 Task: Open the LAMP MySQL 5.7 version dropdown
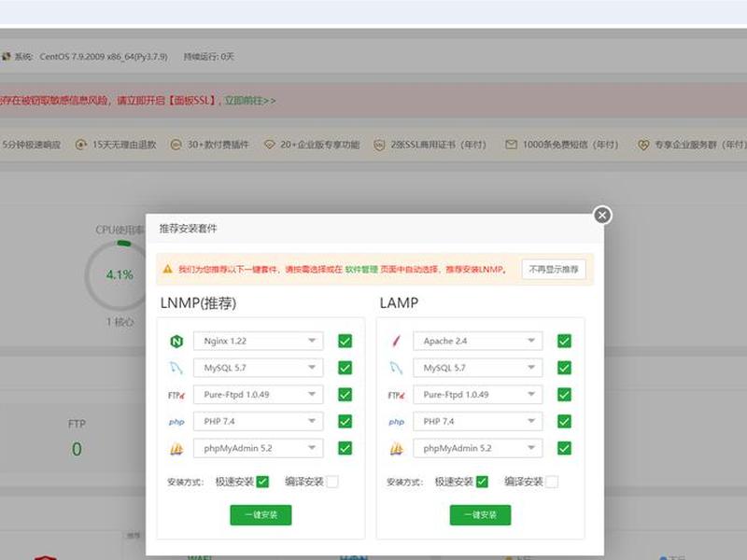pos(478,368)
